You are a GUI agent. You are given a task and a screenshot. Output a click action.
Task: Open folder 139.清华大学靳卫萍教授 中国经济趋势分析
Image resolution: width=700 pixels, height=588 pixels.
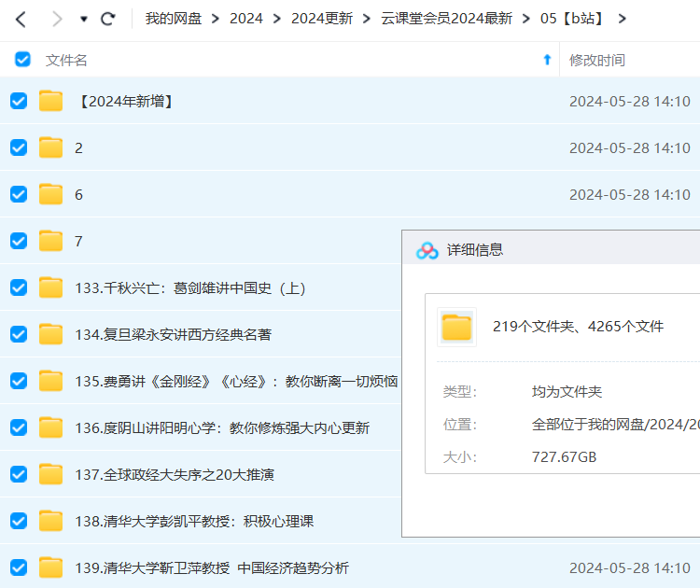[212, 567]
